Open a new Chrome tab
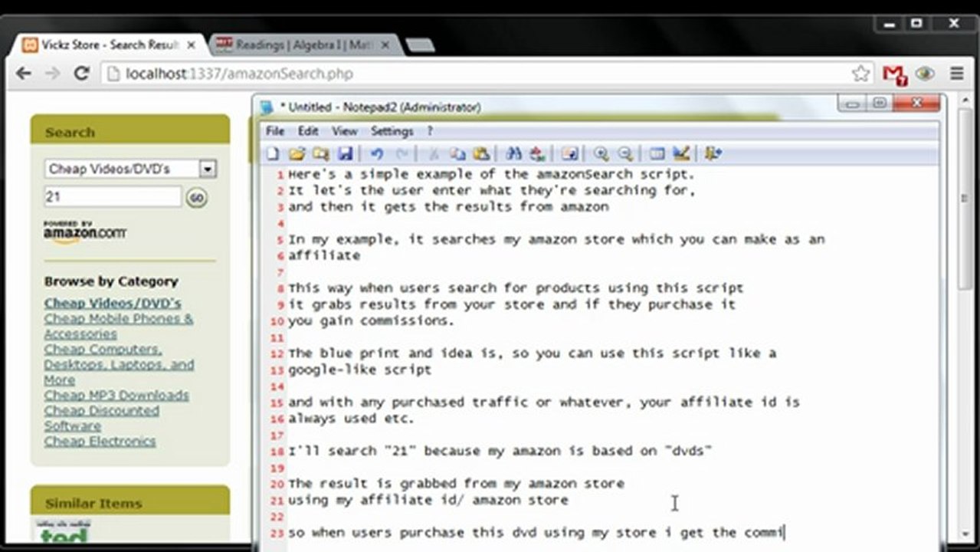The image size is (980, 552). click(x=420, y=46)
